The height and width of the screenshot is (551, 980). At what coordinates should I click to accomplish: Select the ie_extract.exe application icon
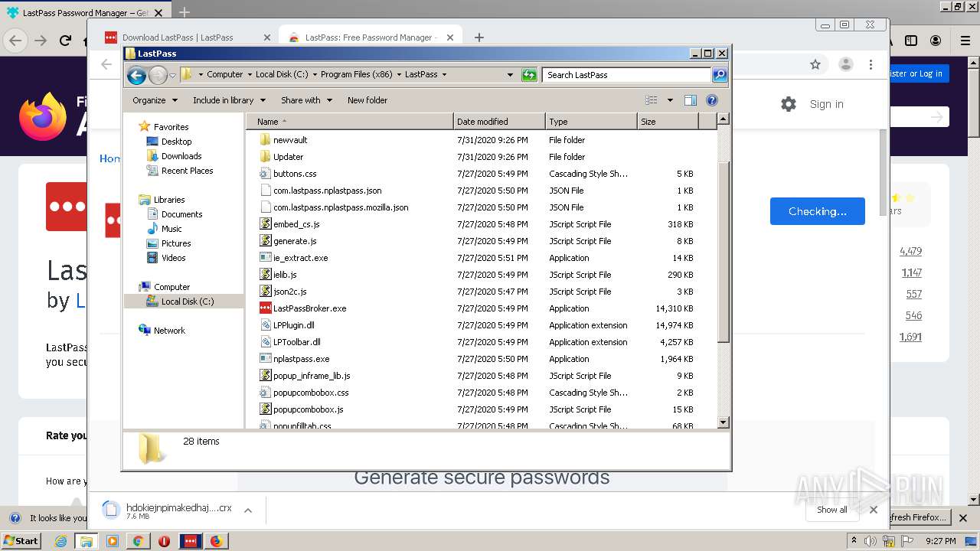(x=266, y=258)
